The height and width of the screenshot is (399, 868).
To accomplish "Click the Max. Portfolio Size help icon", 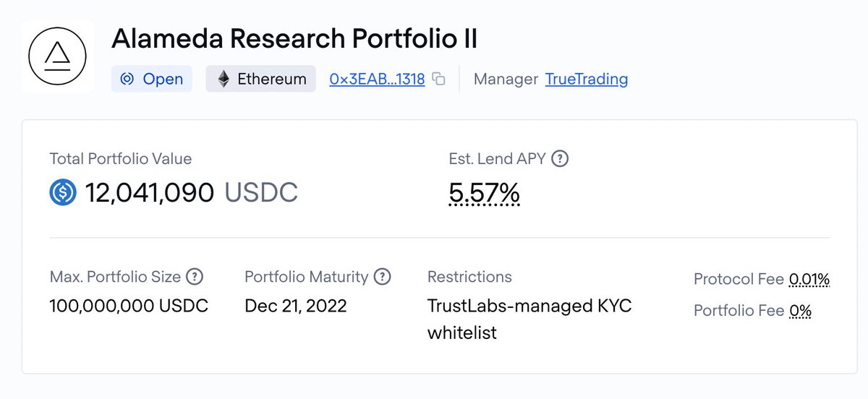I will (195, 276).
